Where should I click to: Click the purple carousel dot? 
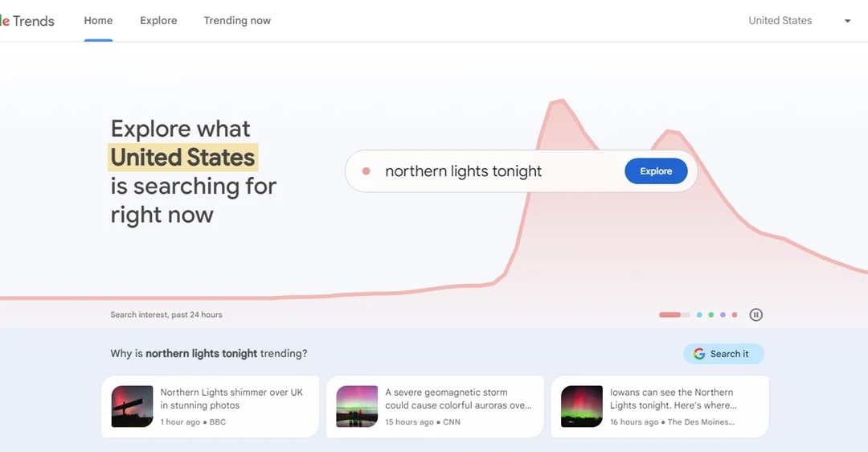723,315
